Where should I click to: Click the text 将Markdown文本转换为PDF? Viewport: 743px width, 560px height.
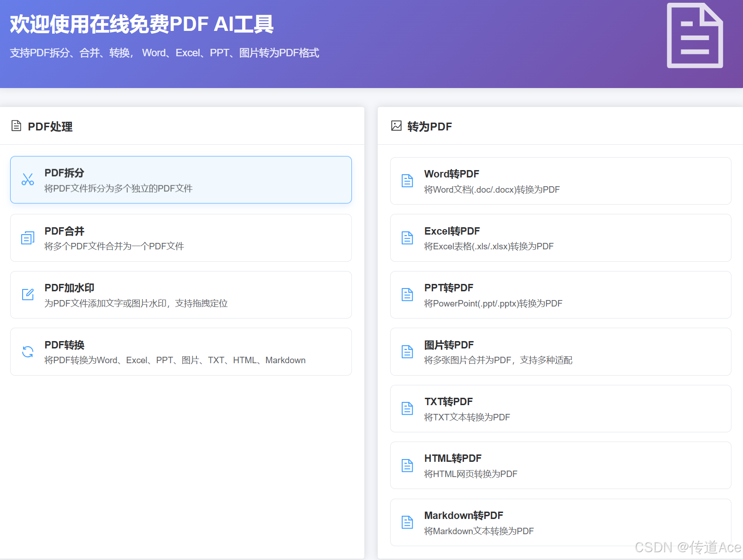click(479, 531)
